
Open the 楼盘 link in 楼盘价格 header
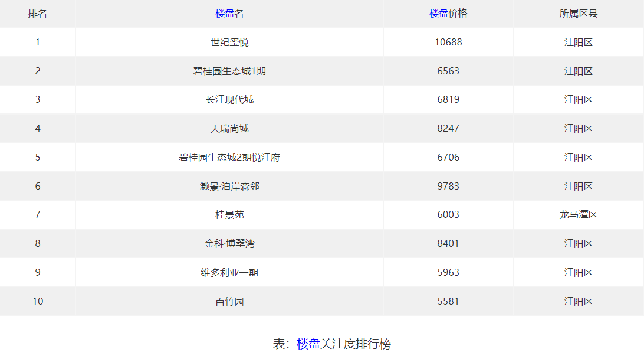click(438, 14)
